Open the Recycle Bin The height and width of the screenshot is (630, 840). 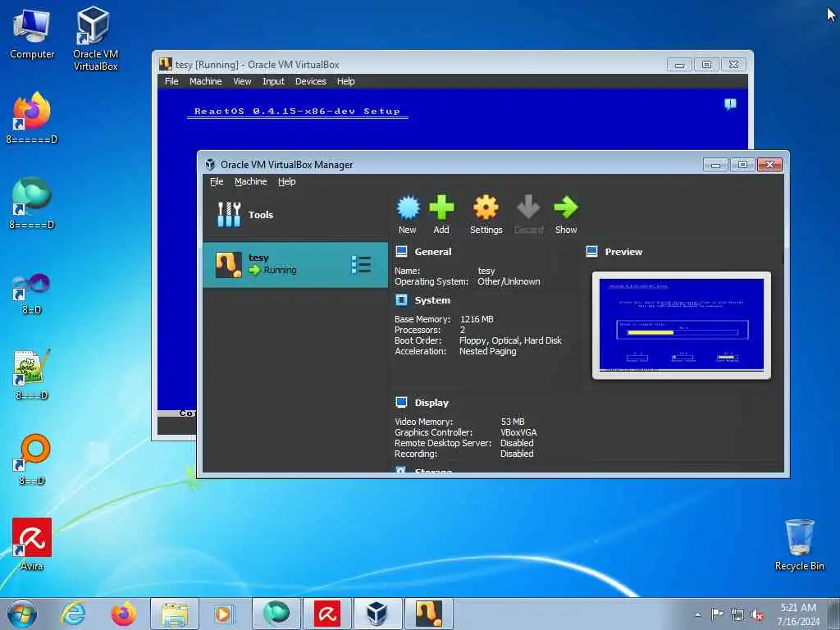tap(799, 545)
